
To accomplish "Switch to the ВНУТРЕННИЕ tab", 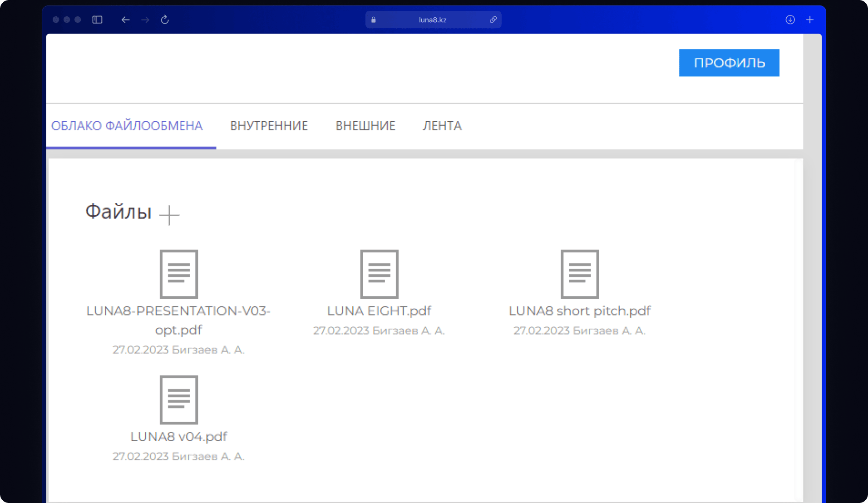I will (269, 126).
